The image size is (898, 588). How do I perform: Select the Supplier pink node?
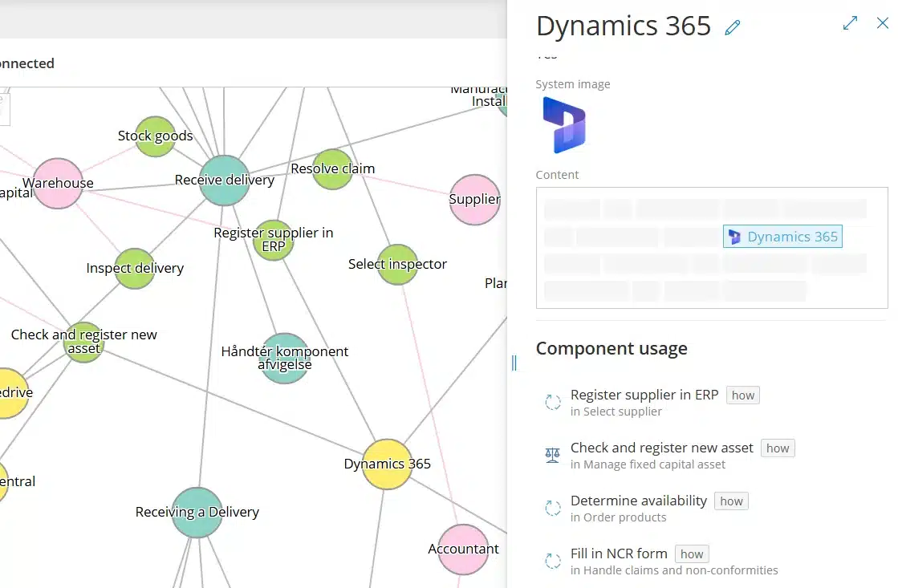tap(475, 199)
